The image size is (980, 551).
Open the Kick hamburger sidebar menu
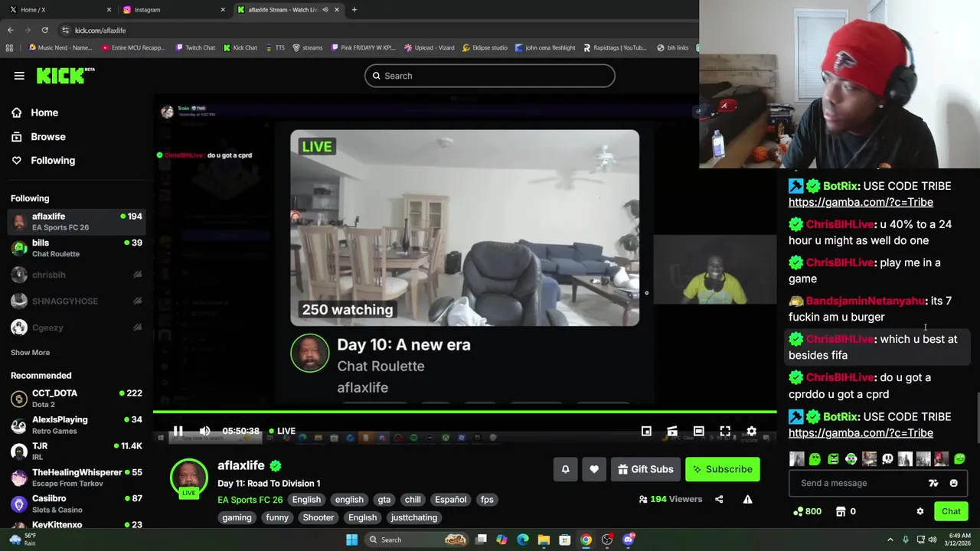coord(19,76)
